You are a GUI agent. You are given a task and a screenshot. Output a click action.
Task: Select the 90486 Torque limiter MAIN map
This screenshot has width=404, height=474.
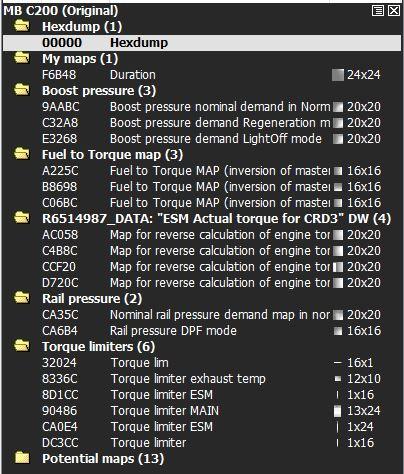coord(202,411)
